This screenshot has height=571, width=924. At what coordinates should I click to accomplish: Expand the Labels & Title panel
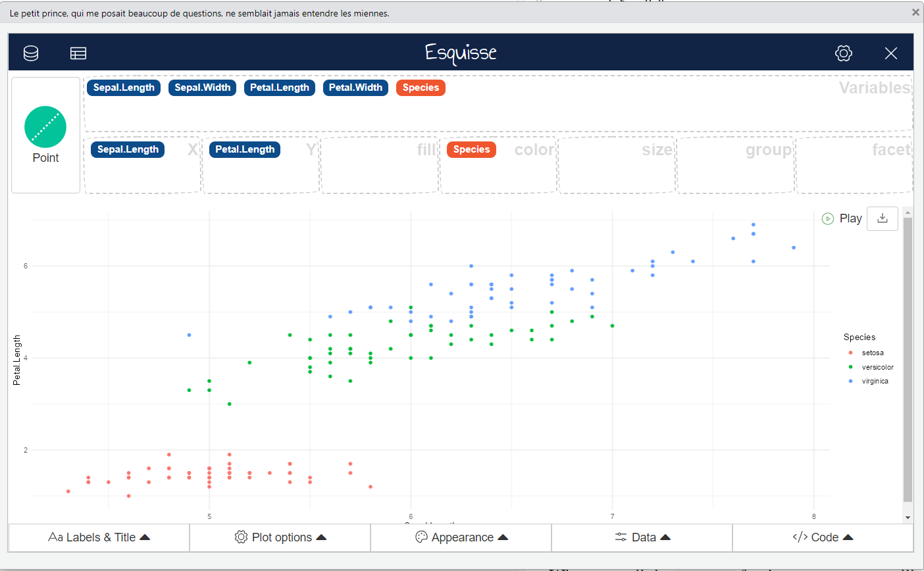[x=99, y=537]
